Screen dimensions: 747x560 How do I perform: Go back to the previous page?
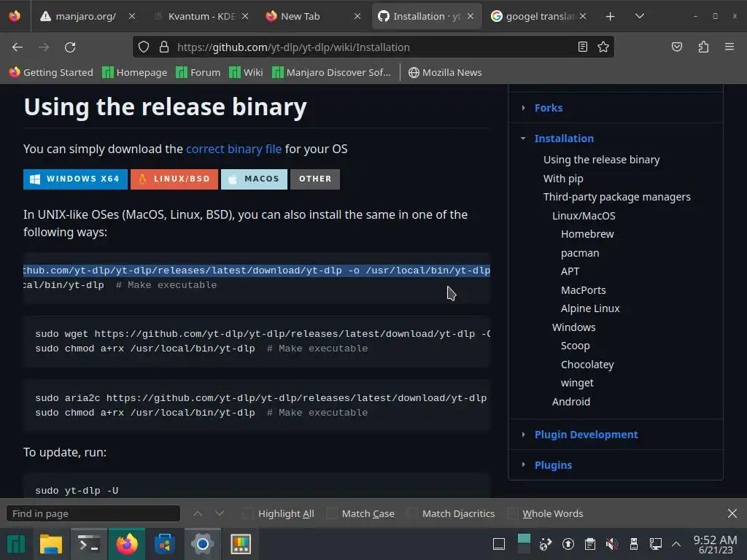point(18,47)
